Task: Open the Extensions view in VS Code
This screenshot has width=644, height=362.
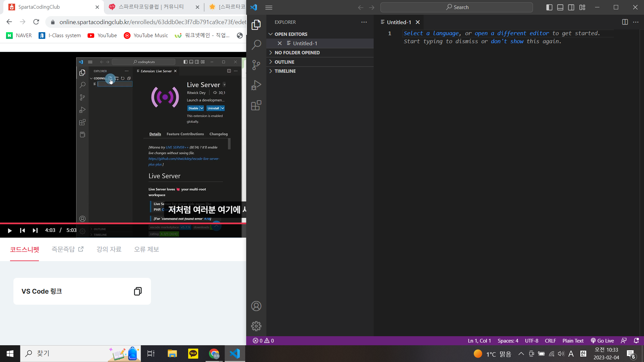Action: tap(256, 106)
